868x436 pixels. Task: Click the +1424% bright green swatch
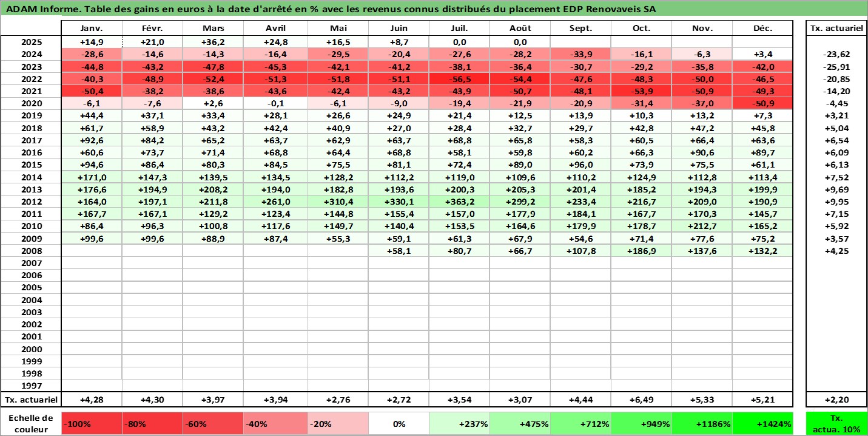762,423
